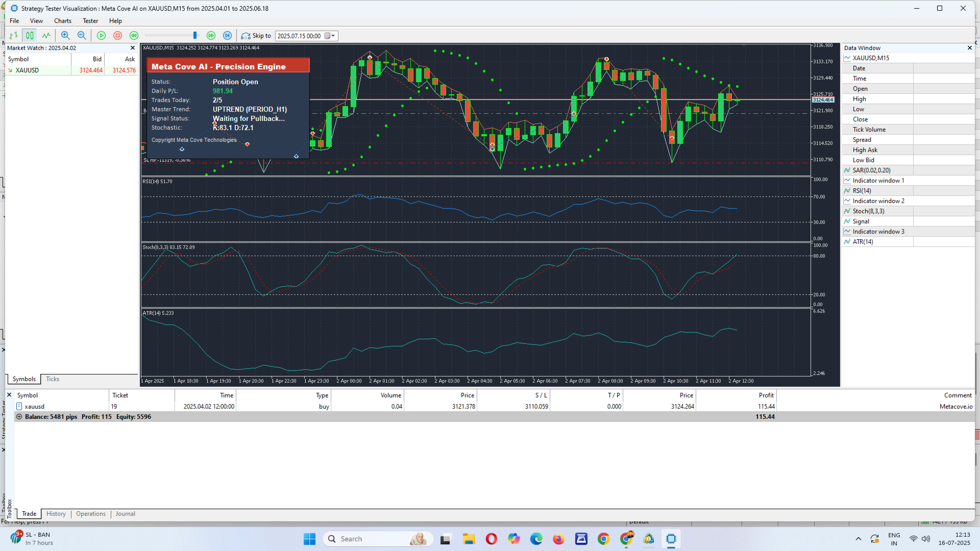
Task: Switch to the Ticks tab
Action: (x=53, y=379)
